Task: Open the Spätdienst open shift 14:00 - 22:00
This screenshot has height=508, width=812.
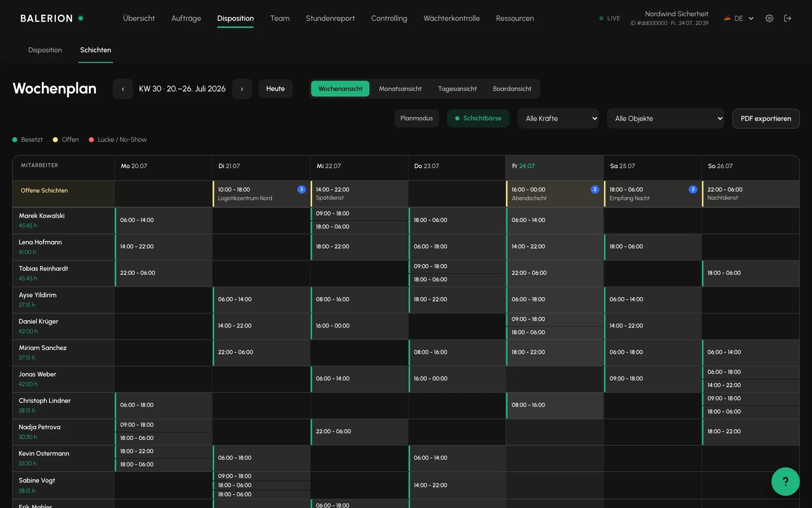Action: pos(359,194)
